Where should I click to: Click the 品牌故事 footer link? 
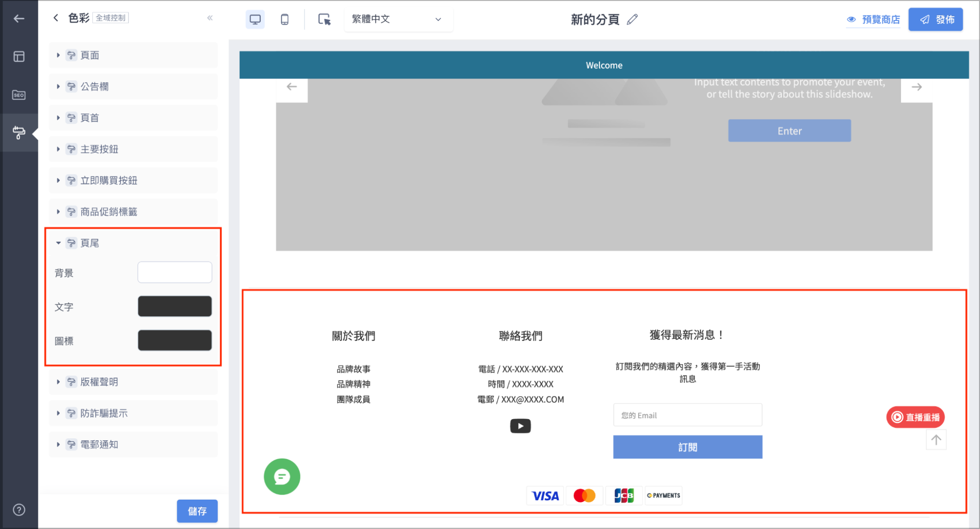click(353, 369)
